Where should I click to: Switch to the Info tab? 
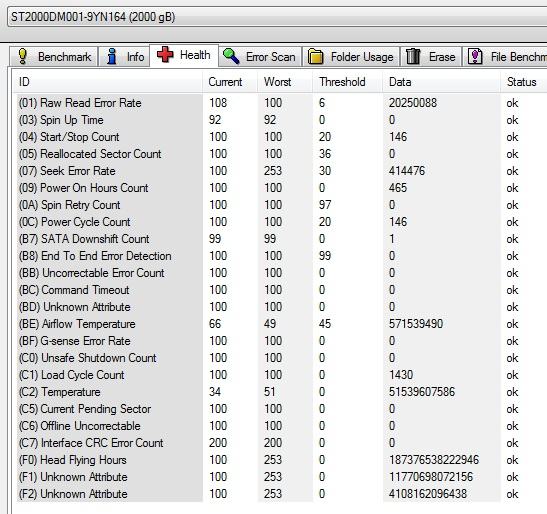[125, 56]
